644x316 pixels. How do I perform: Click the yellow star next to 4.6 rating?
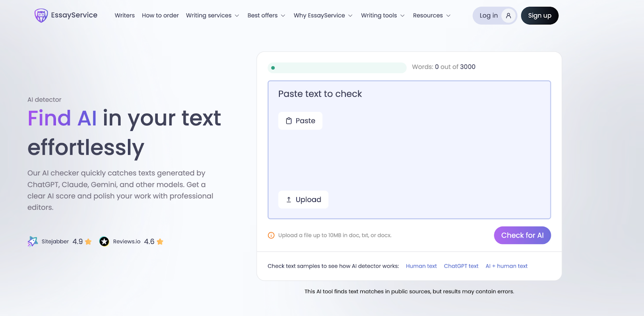[x=160, y=242]
